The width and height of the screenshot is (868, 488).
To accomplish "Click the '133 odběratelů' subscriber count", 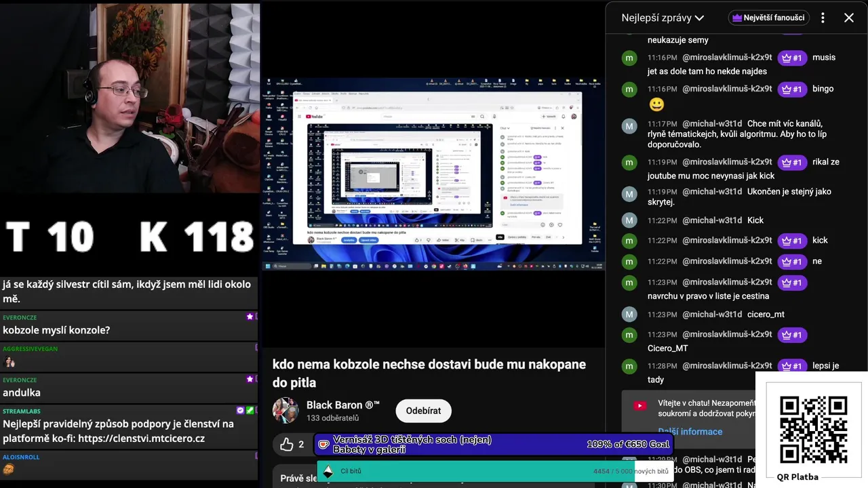I will 332,418.
